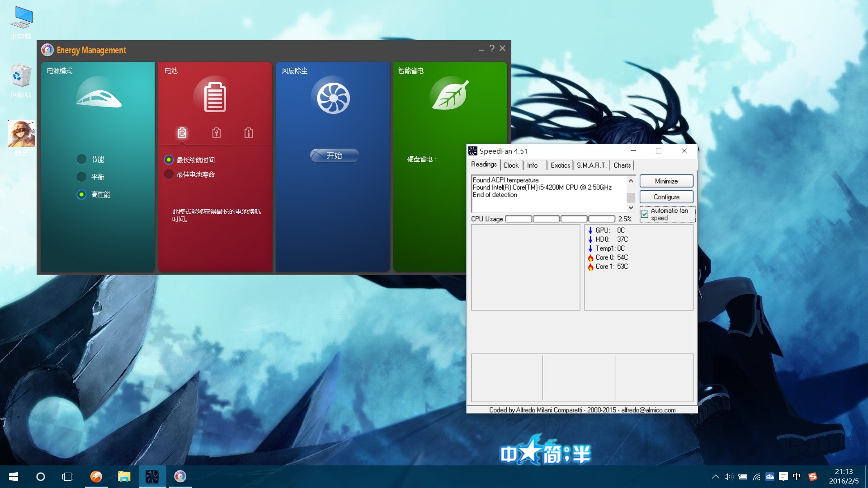Screen dimensions: 868x488
Task: Select the 高性能 power mode
Action: click(81, 194)
